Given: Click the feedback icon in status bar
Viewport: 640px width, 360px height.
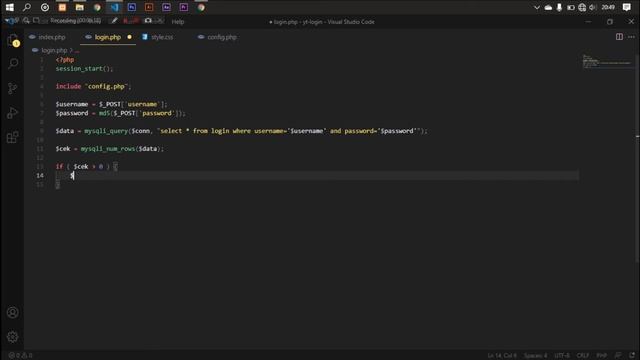Looking at the screenshot, I should pos(618,356).
